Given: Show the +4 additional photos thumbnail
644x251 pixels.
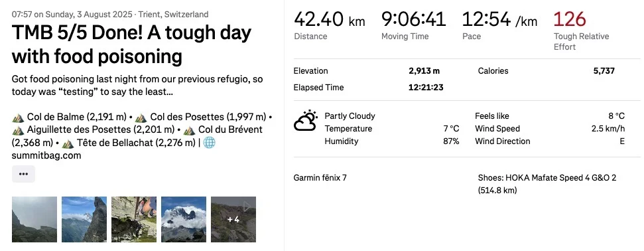Looking at the screenshot, I should pos(233,219).
